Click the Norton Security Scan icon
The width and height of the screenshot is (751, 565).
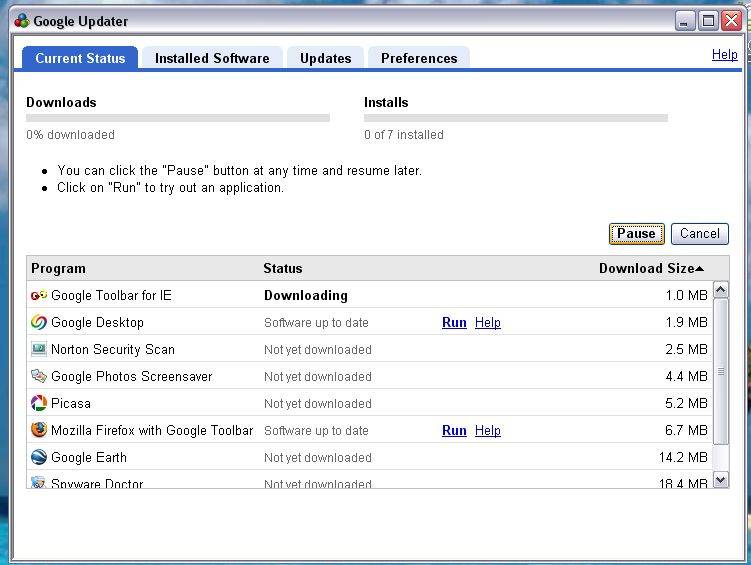(x=39, y=349)
